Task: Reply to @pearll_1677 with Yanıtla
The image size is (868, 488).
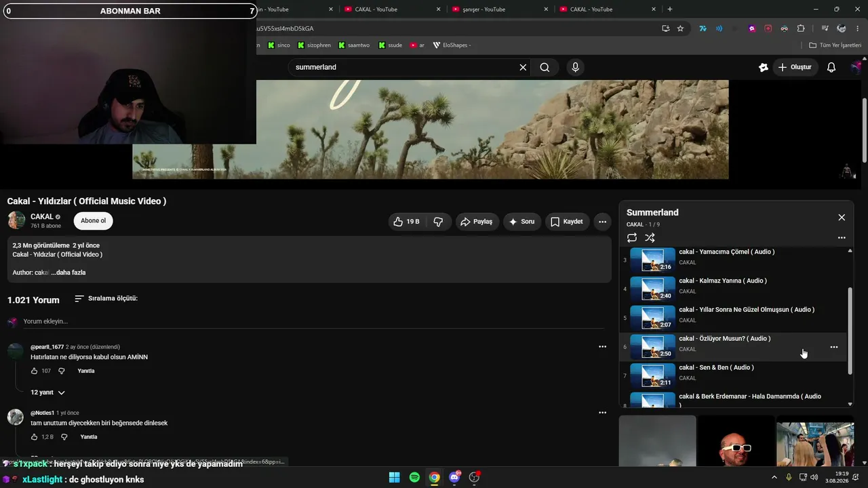Action: (x=86, y=371)
